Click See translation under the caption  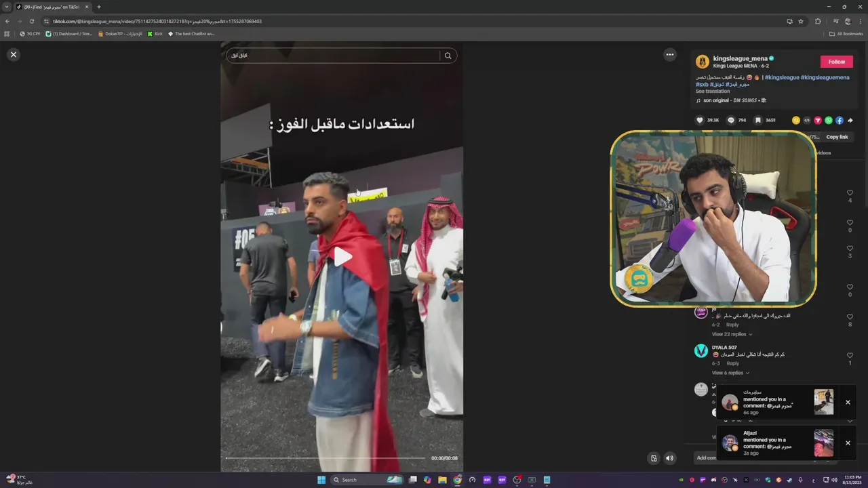713,91
